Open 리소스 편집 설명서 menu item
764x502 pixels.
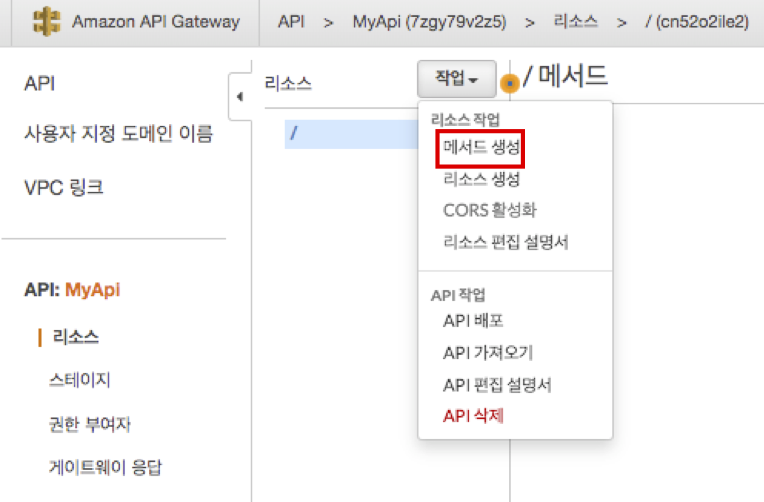tap(505, 242)
